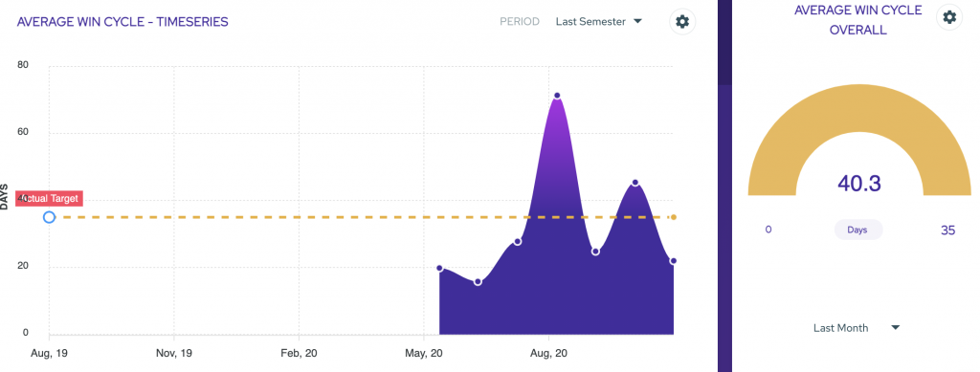The height and width of the screenshot is (372, 980).
Task: Click the second peak data point near 45
Action: tap(635, 183)
